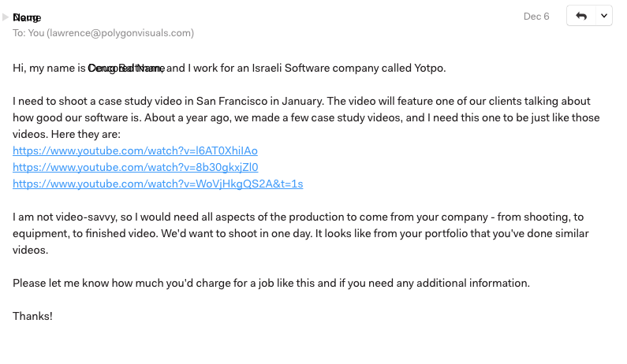
Task: Click the sender name in header
Action: (28, 17)
